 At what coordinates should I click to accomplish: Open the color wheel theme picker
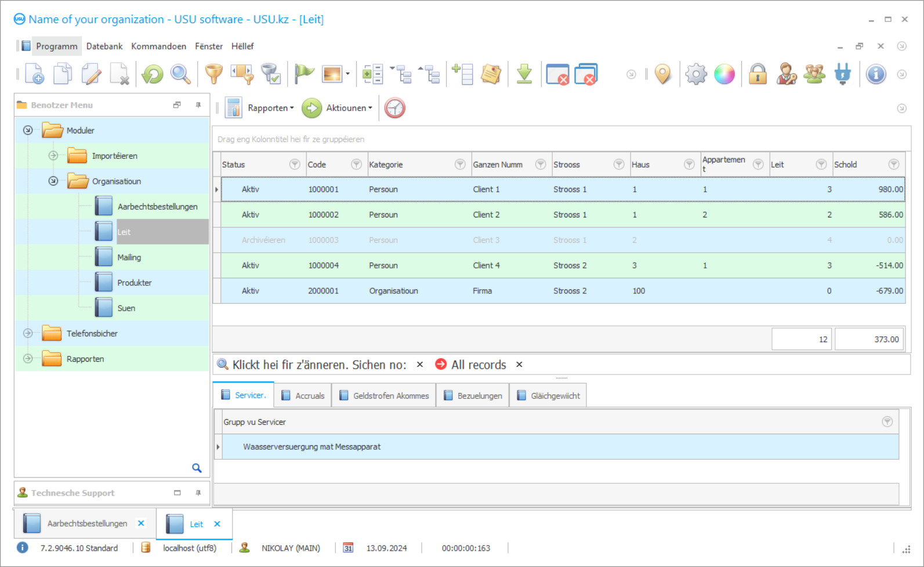(724, 75)
